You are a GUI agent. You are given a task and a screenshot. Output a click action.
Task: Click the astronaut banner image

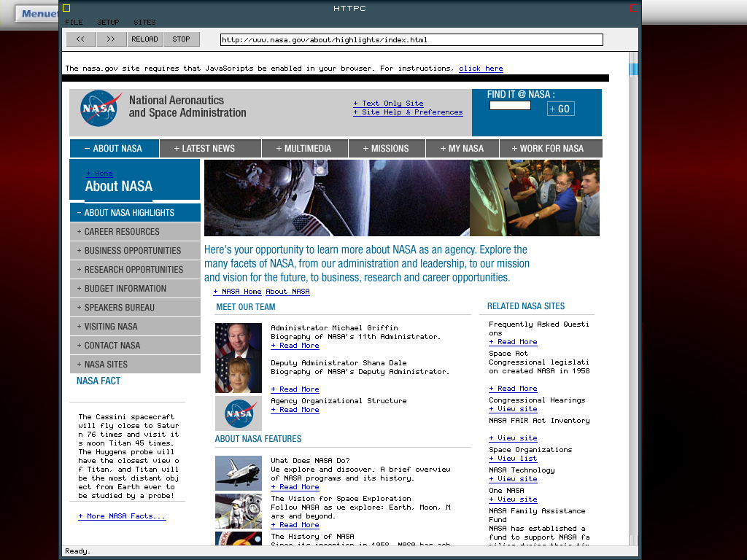click(337, 198)
